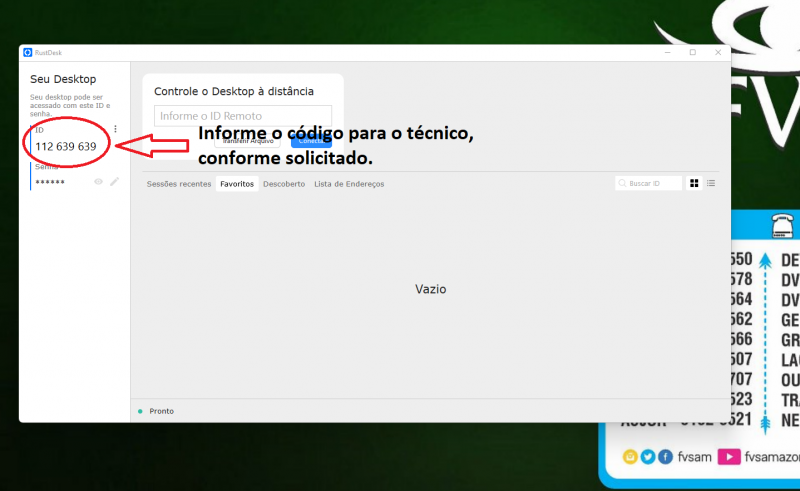Select the Favoritos tab

[237, 184]
